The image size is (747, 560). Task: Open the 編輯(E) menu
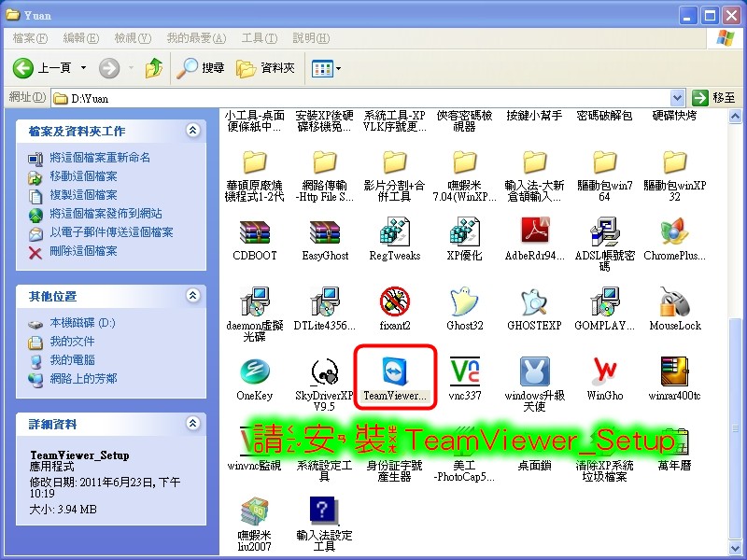pos(81,38)
